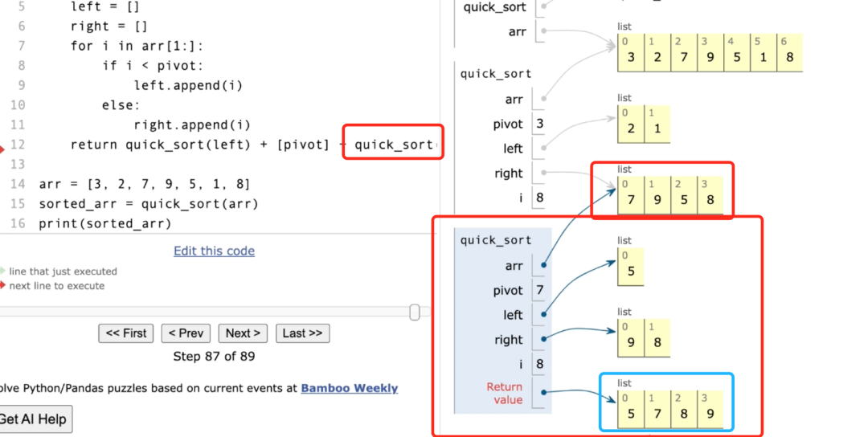Screen dimensions: 868x437
Task: Click 'i' value 8 in the pivot-3 frame
Action: [540, 198]
